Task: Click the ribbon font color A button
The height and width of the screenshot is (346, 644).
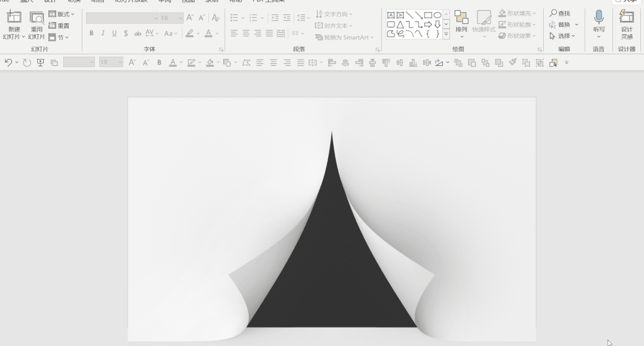Action: (x=209, y=33)
